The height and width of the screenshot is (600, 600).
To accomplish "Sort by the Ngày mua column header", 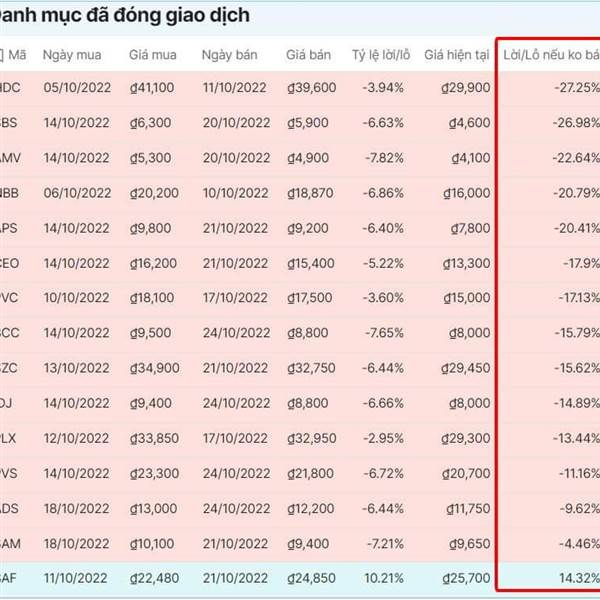I will 72,55.
